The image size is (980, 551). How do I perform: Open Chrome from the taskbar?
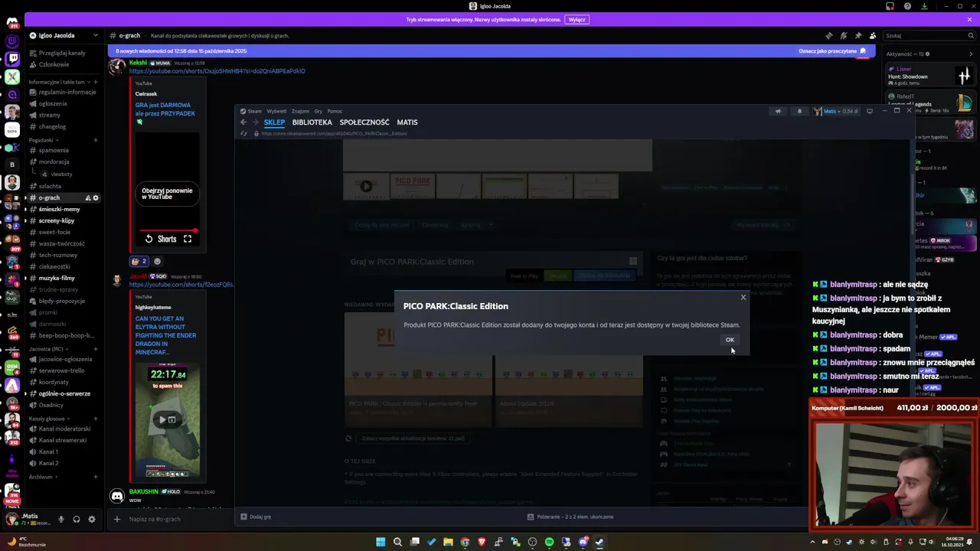pyautogui.click(x=465, y=542)
